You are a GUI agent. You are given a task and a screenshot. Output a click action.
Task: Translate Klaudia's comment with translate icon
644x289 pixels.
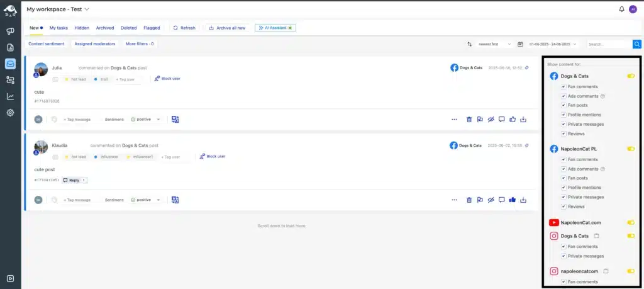click(x=175, y=200)
